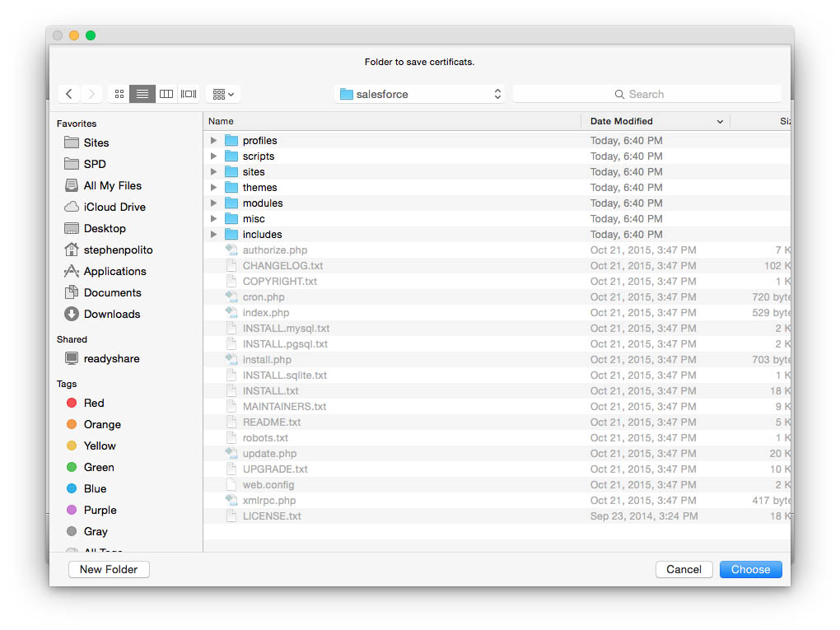Open the salesforce folder path popup
Screen dimensions: 840x630
419,94
